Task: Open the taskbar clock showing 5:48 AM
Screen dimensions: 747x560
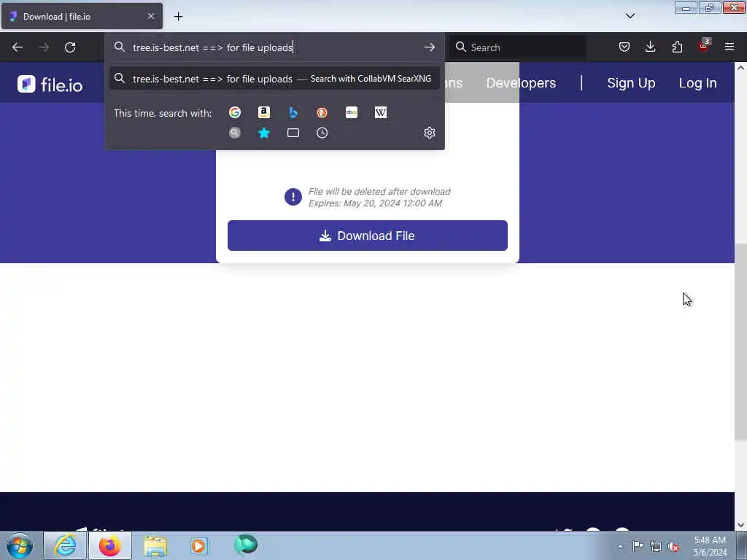Action: click(710, 546)
